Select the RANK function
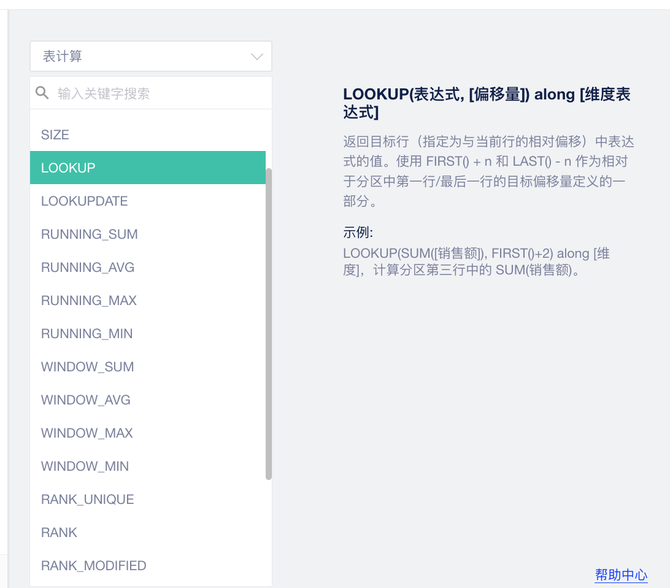 click(x=59, y=531)
